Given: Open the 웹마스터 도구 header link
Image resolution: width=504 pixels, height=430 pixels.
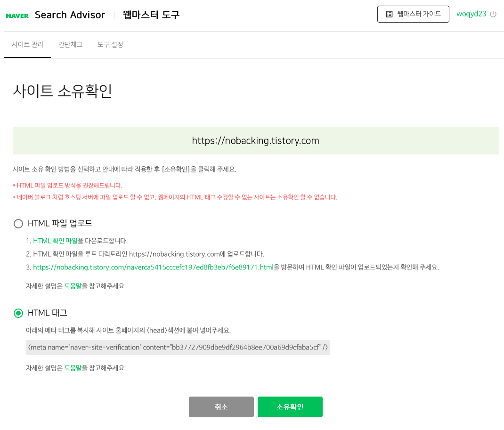Looking at the screenshot, I should coord(151,15).
